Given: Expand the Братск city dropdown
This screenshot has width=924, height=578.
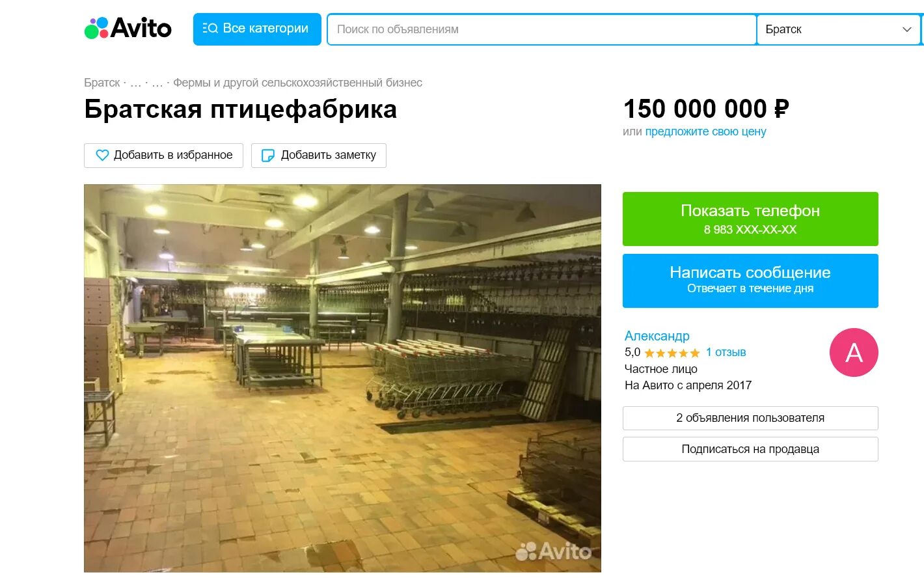Looking at the screenshot, I should pyautogui.click(x=839, y=29).
